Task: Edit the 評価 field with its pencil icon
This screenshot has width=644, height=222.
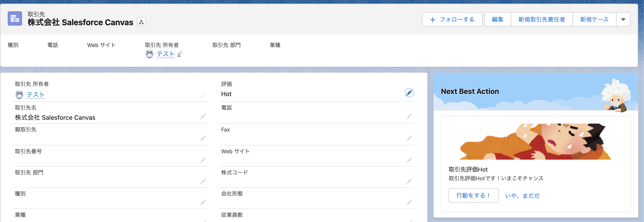Action: point(409,93)
